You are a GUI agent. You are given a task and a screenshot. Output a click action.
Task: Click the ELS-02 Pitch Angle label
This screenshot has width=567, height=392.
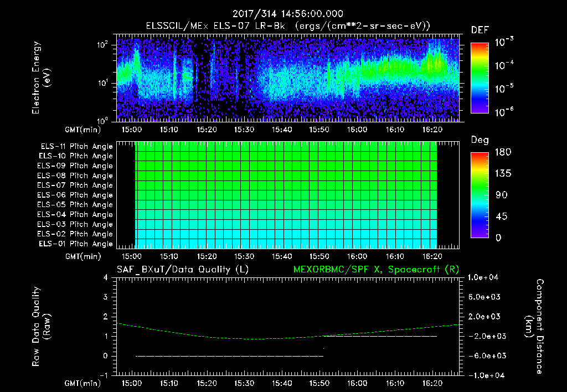click(x=75, y=234)
